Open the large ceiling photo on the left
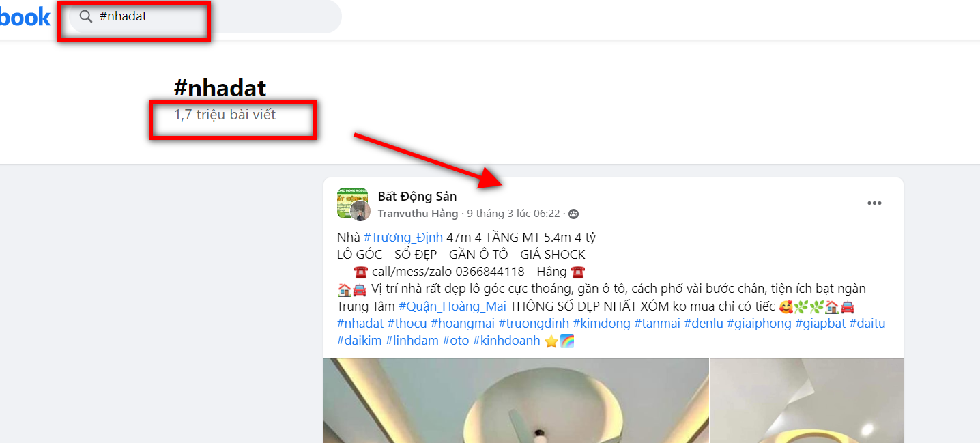This screenshot has height=443, width=980. coord(516,401)
